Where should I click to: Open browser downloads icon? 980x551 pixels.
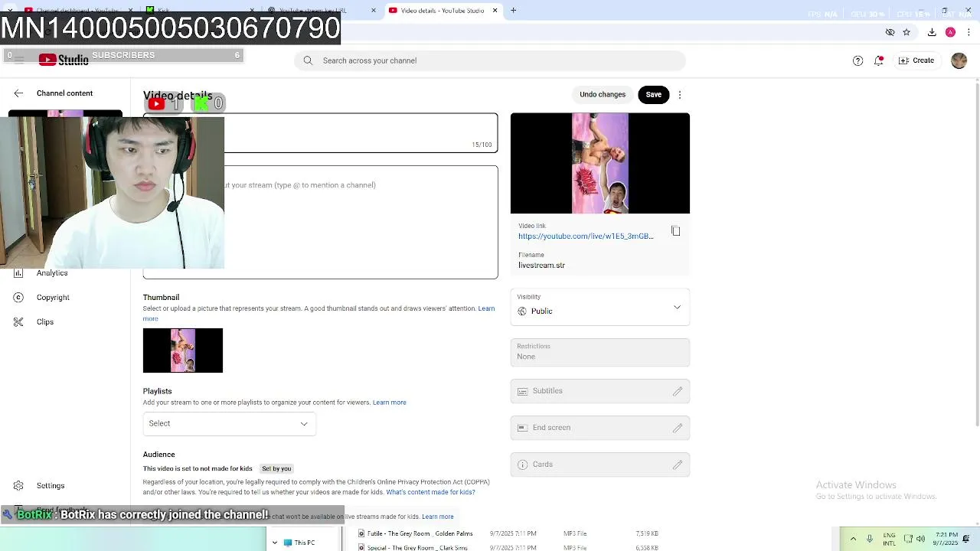click(932, 32)
